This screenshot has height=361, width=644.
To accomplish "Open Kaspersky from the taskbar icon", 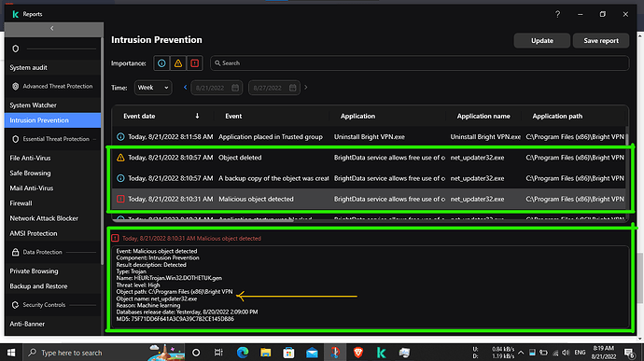I will [x=381, y=353].
